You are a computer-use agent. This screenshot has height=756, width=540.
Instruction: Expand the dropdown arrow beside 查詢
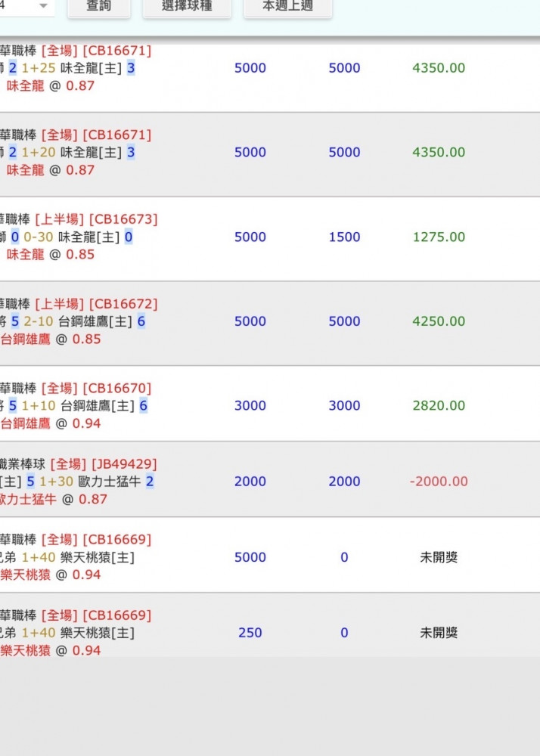[43, 6]
